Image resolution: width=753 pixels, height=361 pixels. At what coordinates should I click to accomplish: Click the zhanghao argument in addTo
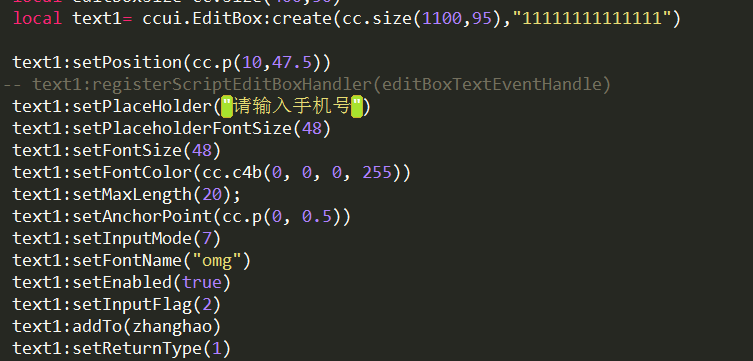tap(171, 326)
